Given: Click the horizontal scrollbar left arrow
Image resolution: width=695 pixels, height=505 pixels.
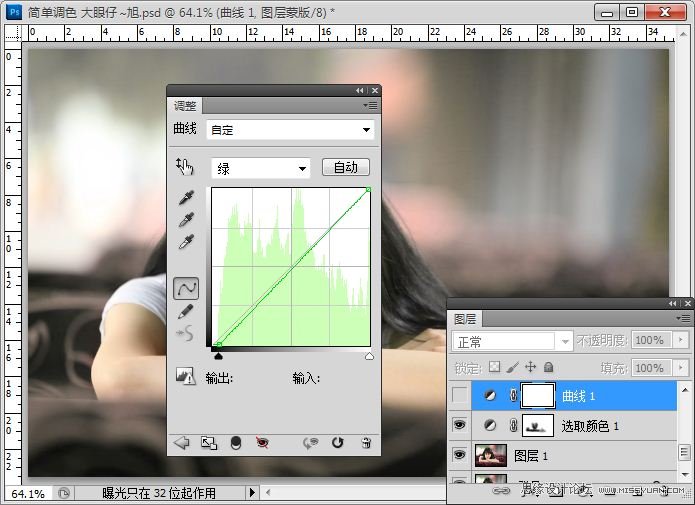Looking at the screenshot, I should [268, 492].
